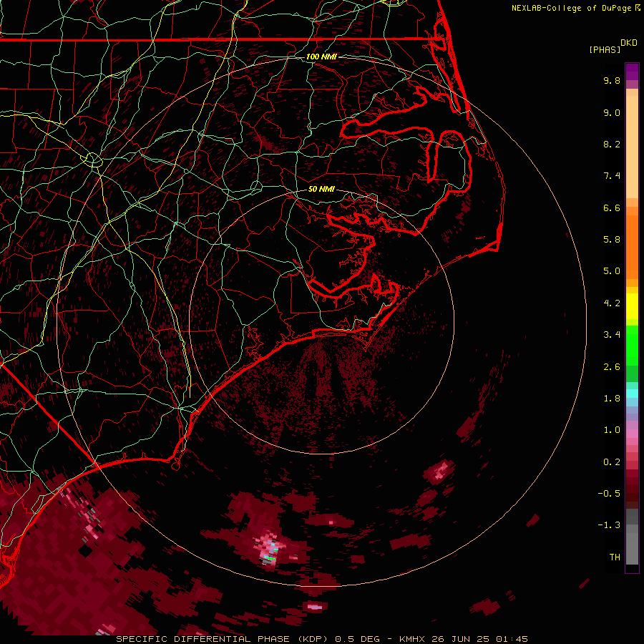
Task: Click the 5.0 legend value
Action: point(612,271)
